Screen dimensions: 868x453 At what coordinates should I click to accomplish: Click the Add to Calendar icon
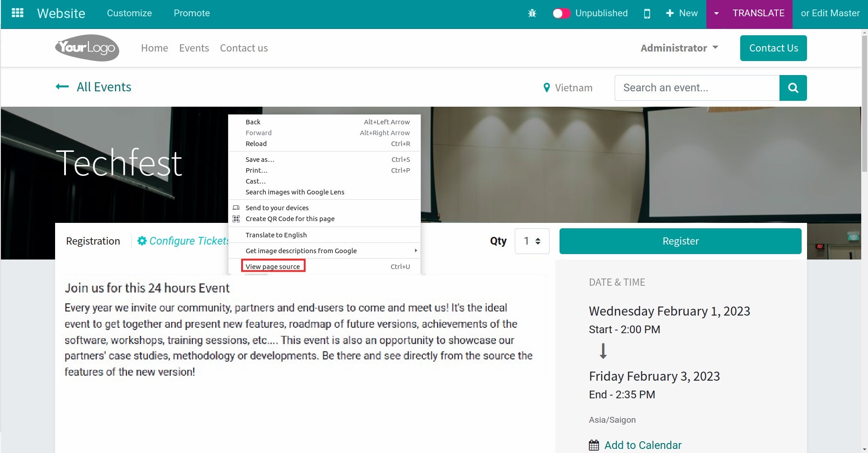(594, 445)
